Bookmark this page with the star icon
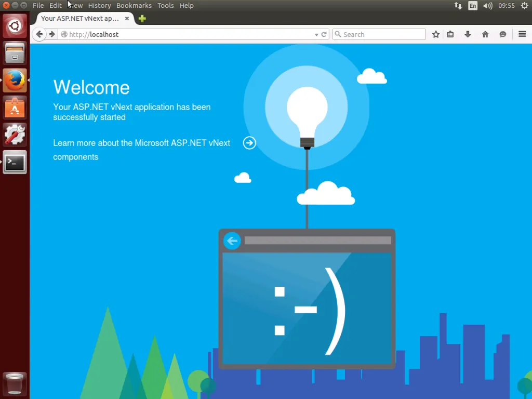The height and width of the screenshot is (399, 532). pyautogui.click(x=436, y=34)
